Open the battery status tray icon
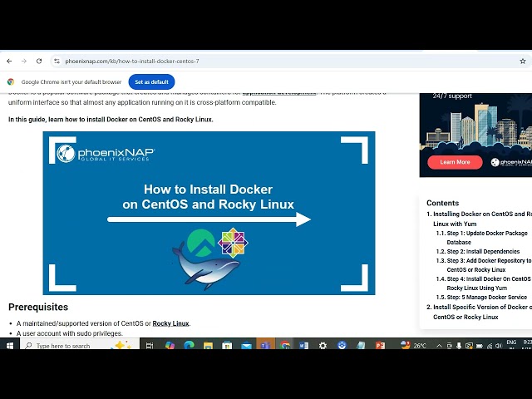The height and width of the screenshot is (399, 532). (x=480, y=346)
